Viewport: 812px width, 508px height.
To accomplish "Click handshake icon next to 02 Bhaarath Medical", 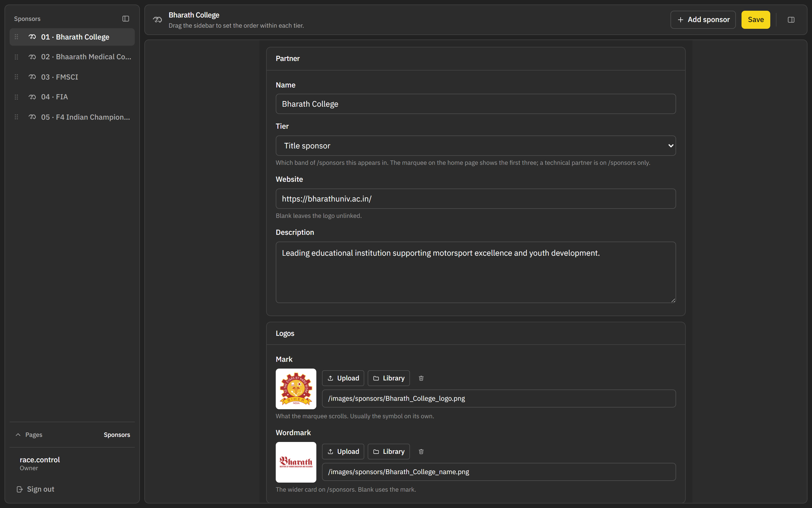I will [32, 57].
